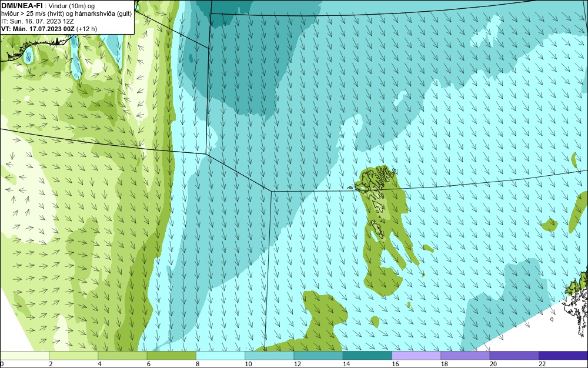Click the legend scale label '10'
Image resolution: width=588 pixels, height=368 pixels.
(x=248, y=364)
